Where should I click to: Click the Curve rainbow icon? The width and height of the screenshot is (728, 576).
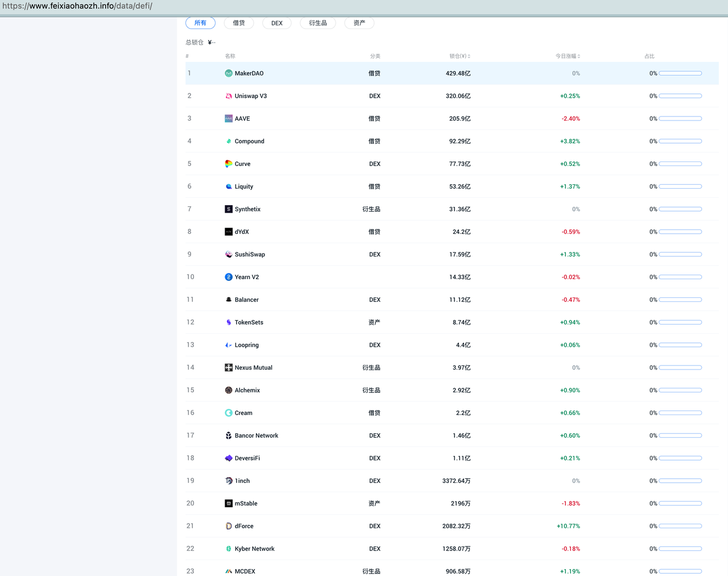[x=229, y=164]
